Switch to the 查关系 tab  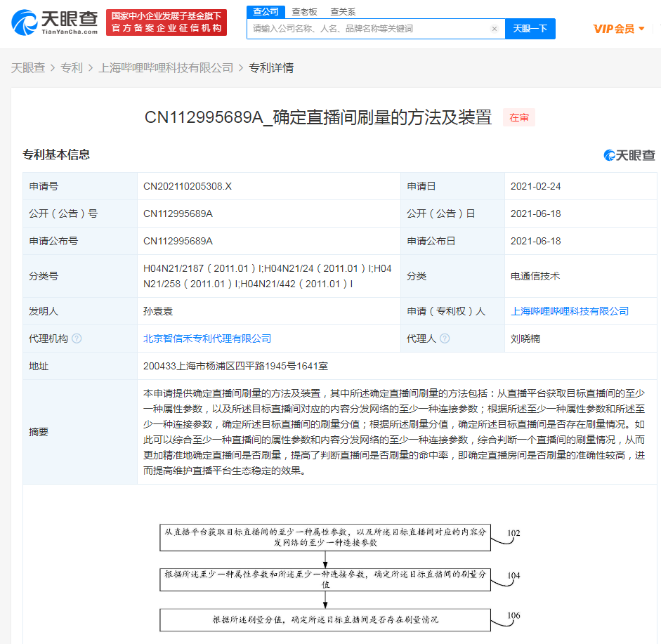tap(341, 12)
